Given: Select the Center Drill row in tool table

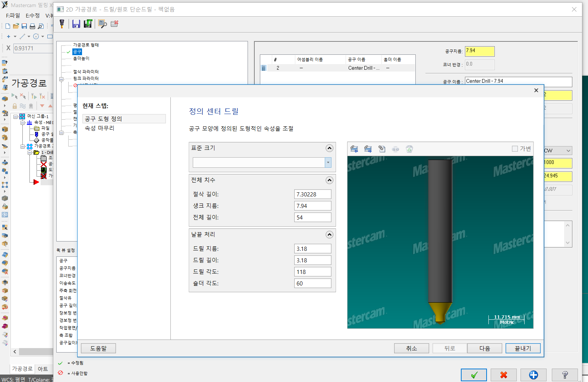Looking at the screenshot, I should pyautogui.click(x=338, y=68).
